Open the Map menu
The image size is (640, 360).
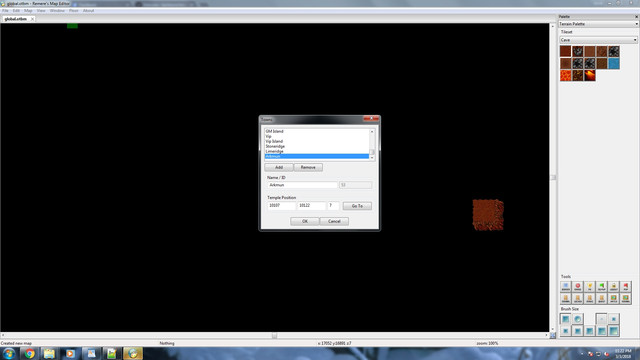point(28,11)
